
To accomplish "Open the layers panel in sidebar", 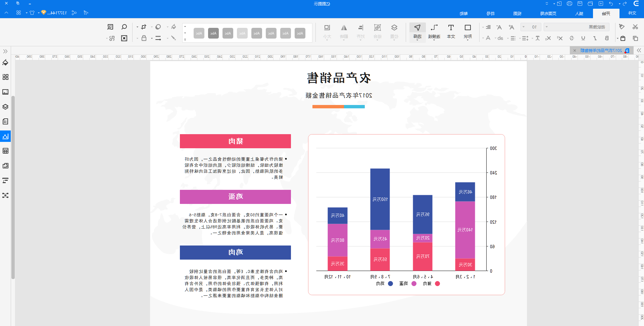I will coord(5,107).
